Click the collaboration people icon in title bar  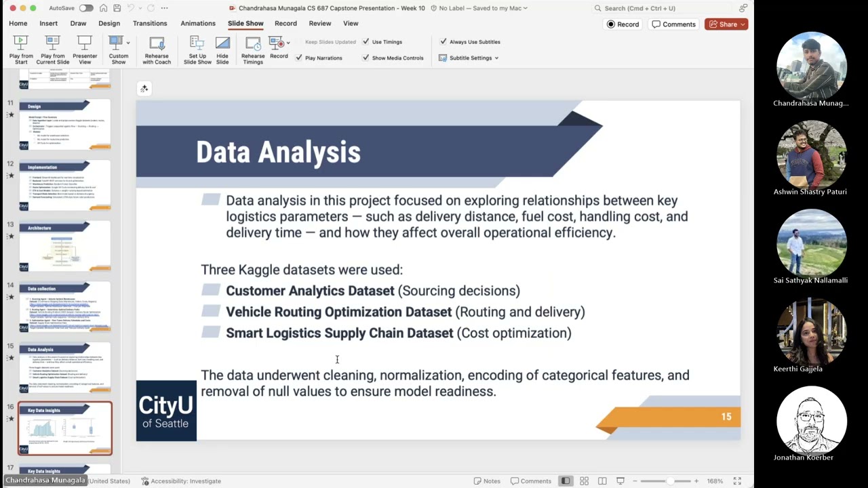point(743,8)
